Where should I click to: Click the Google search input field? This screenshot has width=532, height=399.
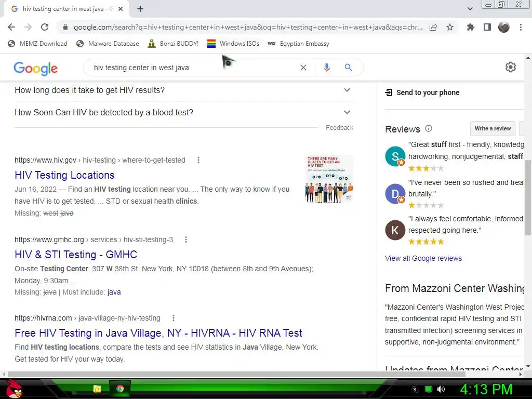click(193, 68)
